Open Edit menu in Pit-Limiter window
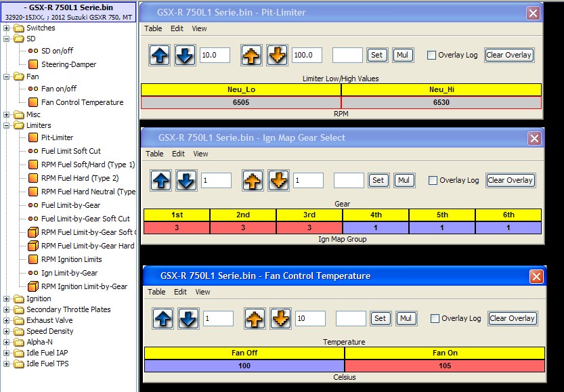 (x=177, y=28)
